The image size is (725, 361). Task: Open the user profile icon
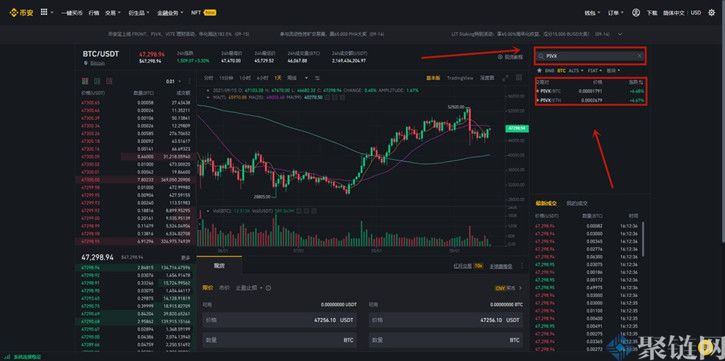tap(636, 12)
